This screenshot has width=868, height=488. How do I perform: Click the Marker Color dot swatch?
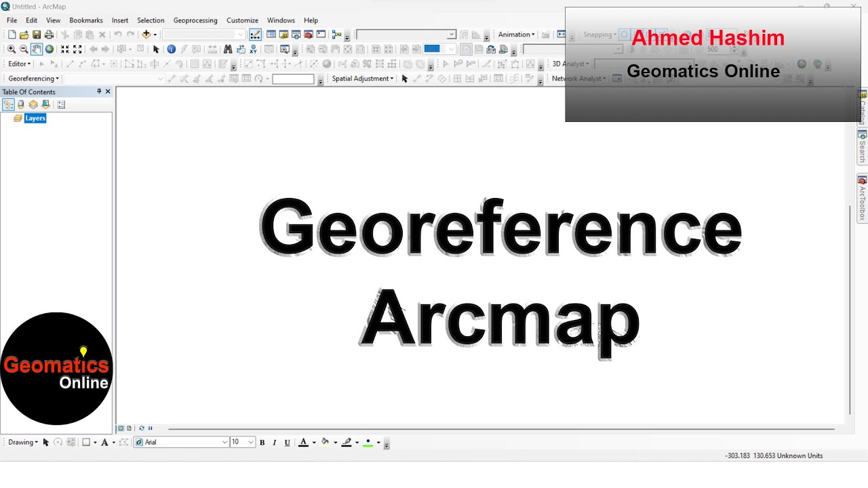368,443
